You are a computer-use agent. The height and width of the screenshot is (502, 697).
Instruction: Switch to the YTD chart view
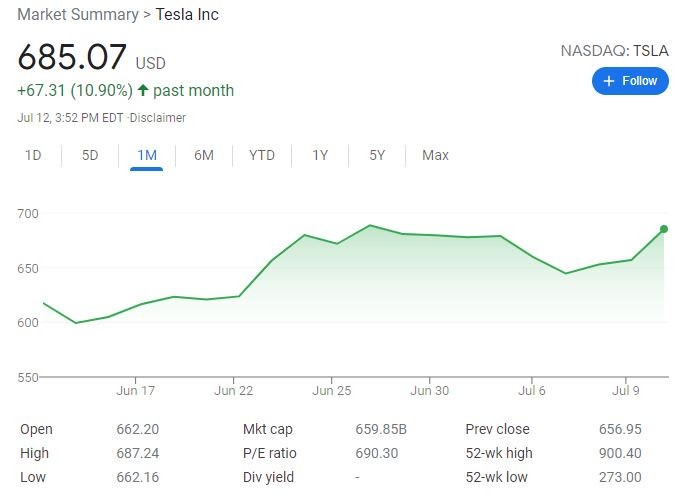click(262, 155)
